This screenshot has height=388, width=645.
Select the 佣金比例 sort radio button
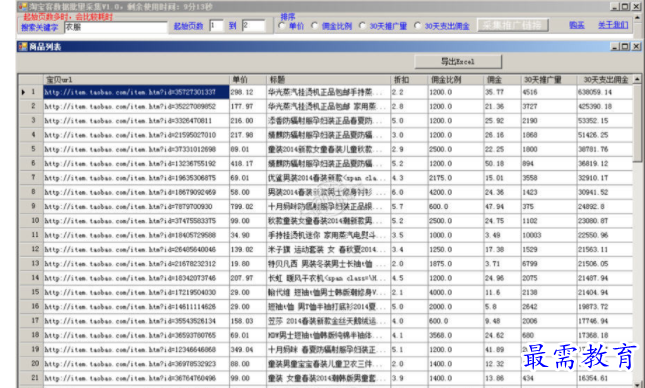(315, 26)
